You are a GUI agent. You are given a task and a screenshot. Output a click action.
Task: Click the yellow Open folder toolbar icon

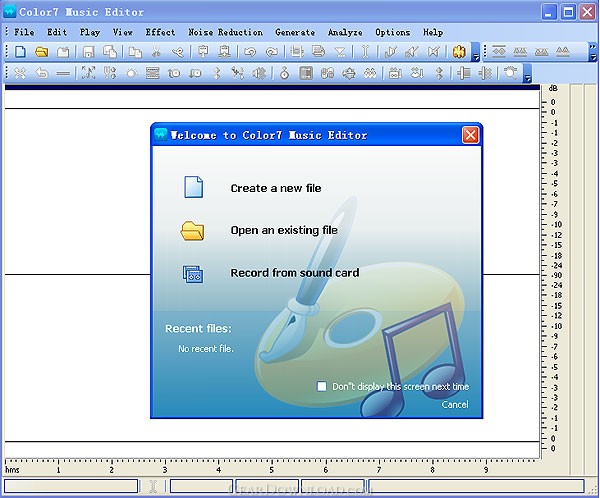tap(42, 52)
